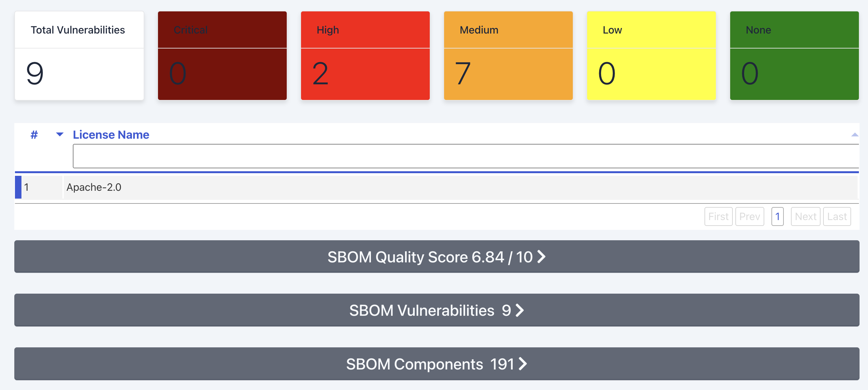This screenshot has height=390, width=868.
Task: Click the Total Vulnerabilities card
Action: point(79,56)
